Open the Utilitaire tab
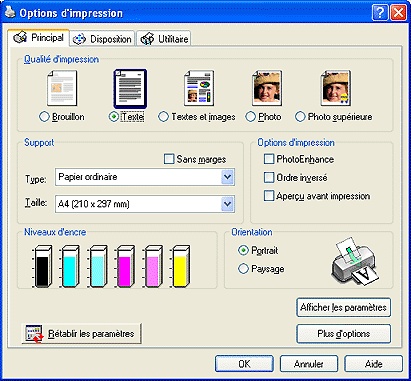 [164, 39]
